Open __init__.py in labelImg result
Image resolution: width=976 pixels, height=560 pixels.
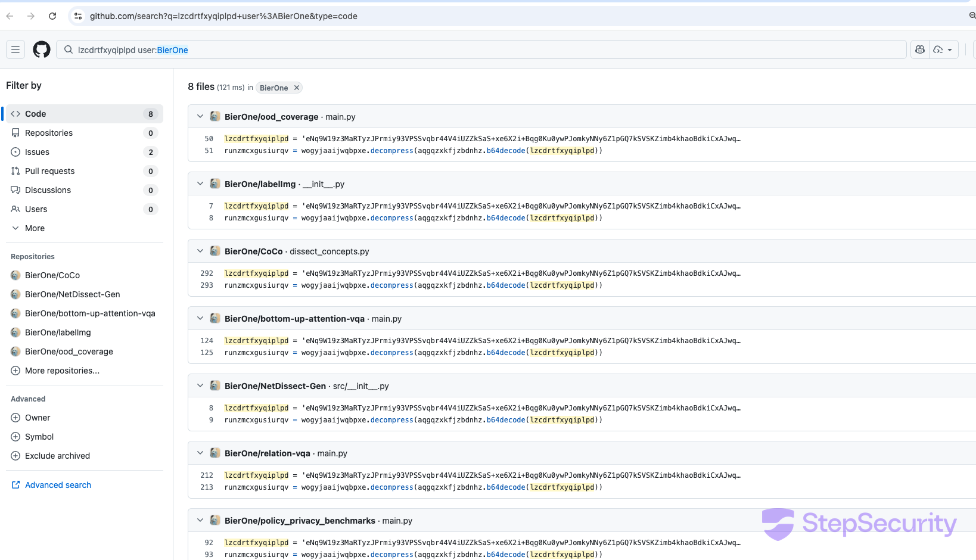pyautogui.click(x=324, y=184)
